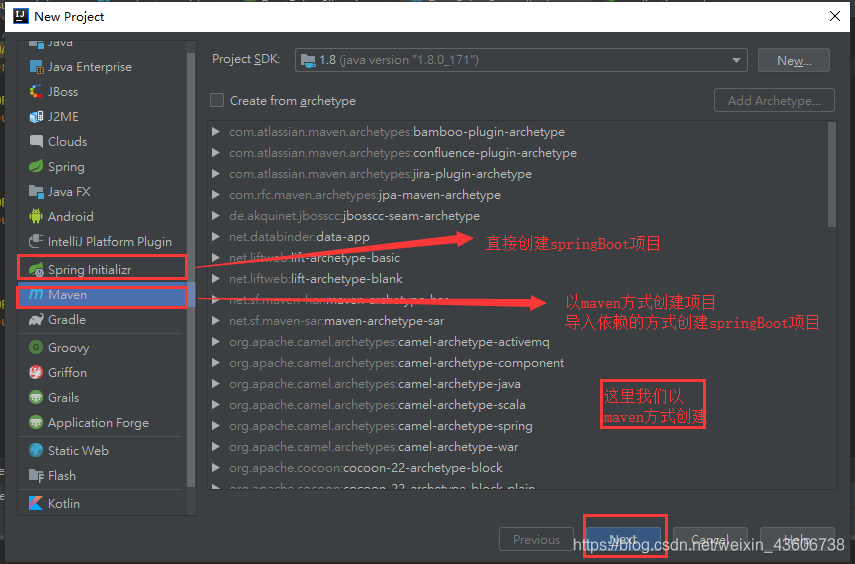The width and height of the screenshot is (855, 564).
Task: Click the IntelliJ logo in title bar
Action: [x=21, y=16]
